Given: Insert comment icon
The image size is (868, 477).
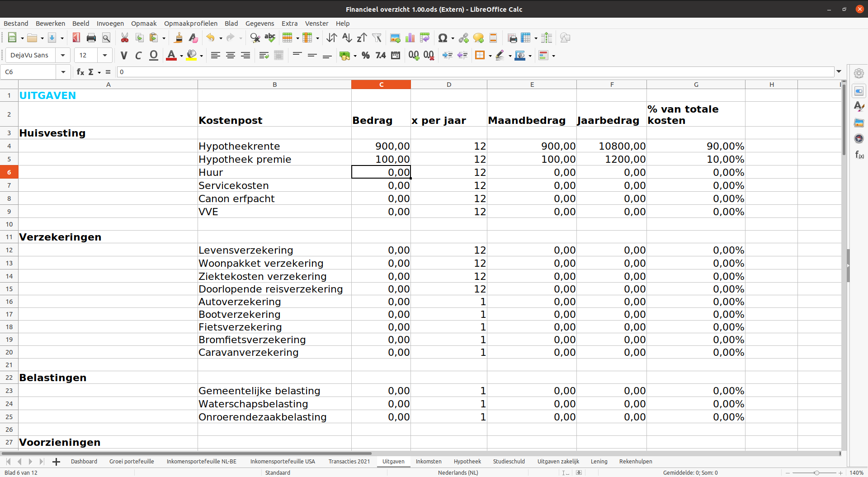Looking at the screenshot, I should [478, 38].
